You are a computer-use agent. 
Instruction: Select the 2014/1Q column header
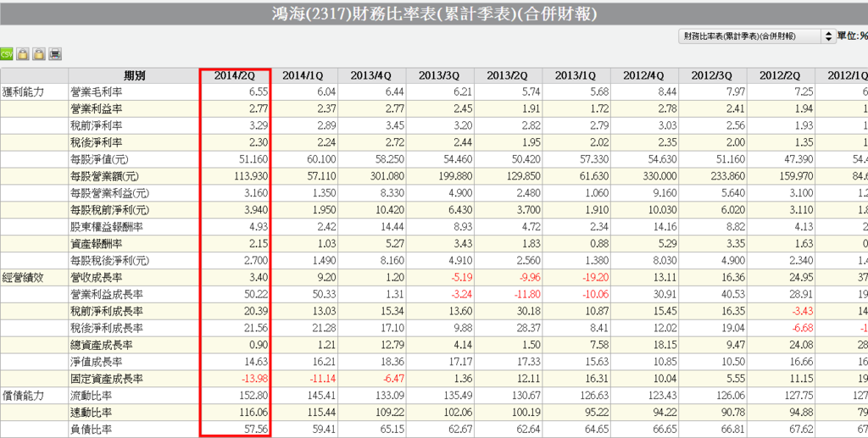click(303, 75)
